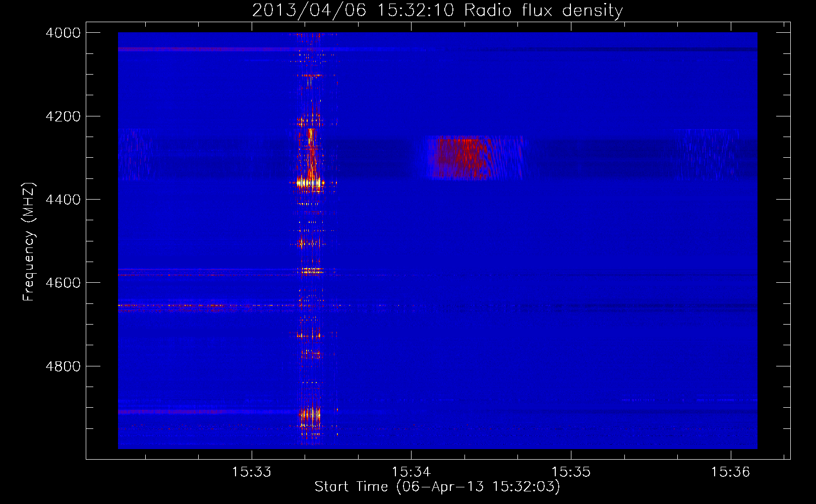Click the "Frequency (MHZ)" axis title
This screenshot has width=816, height=504.
tap(29, 242)
